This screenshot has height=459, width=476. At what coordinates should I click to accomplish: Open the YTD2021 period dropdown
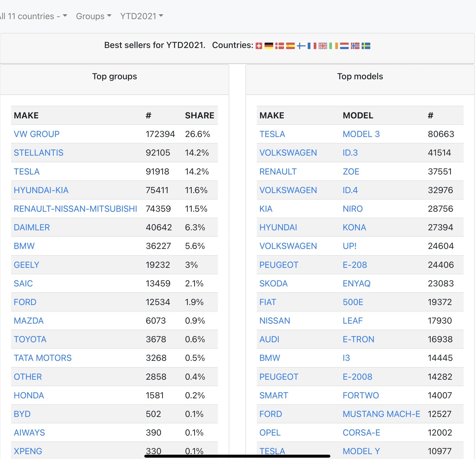142,16
